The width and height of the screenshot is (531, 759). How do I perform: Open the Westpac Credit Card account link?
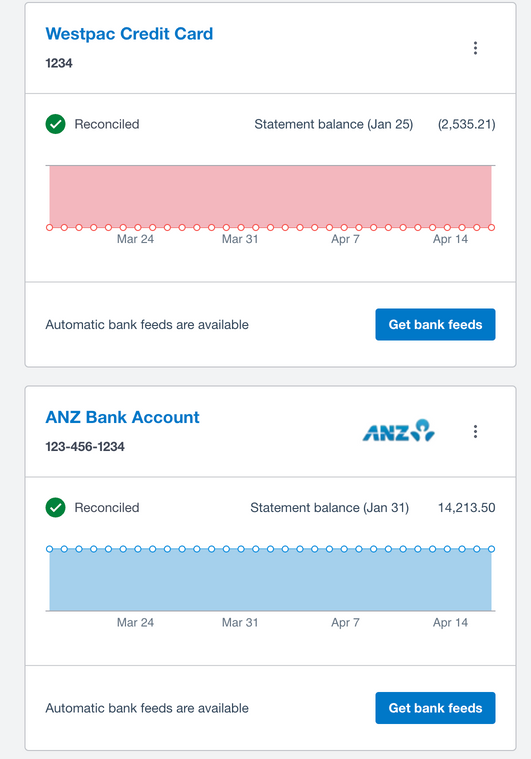[x=129, y=34]
